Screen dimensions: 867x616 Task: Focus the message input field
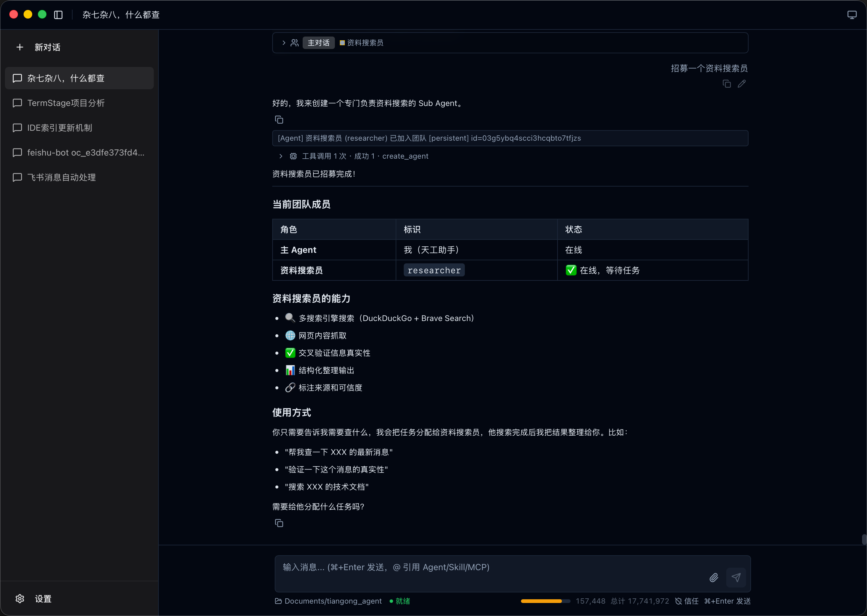tap(490, 574)
